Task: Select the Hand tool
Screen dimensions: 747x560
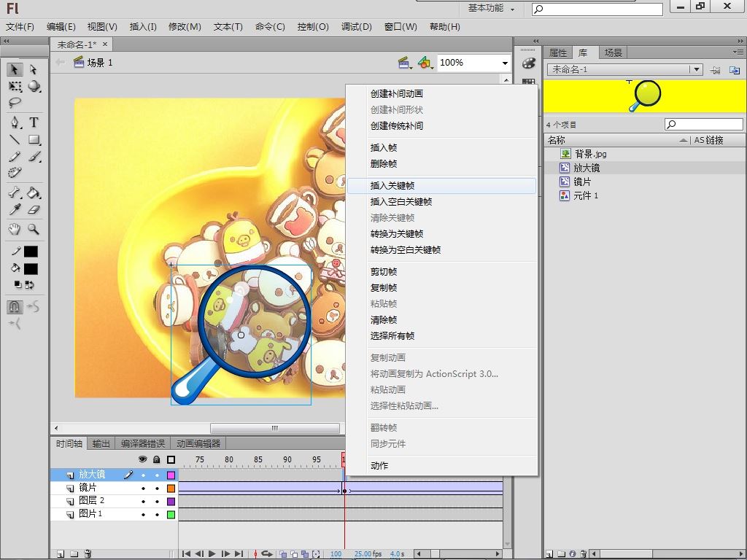Action: pyautogui.click(x=15, y=229)
